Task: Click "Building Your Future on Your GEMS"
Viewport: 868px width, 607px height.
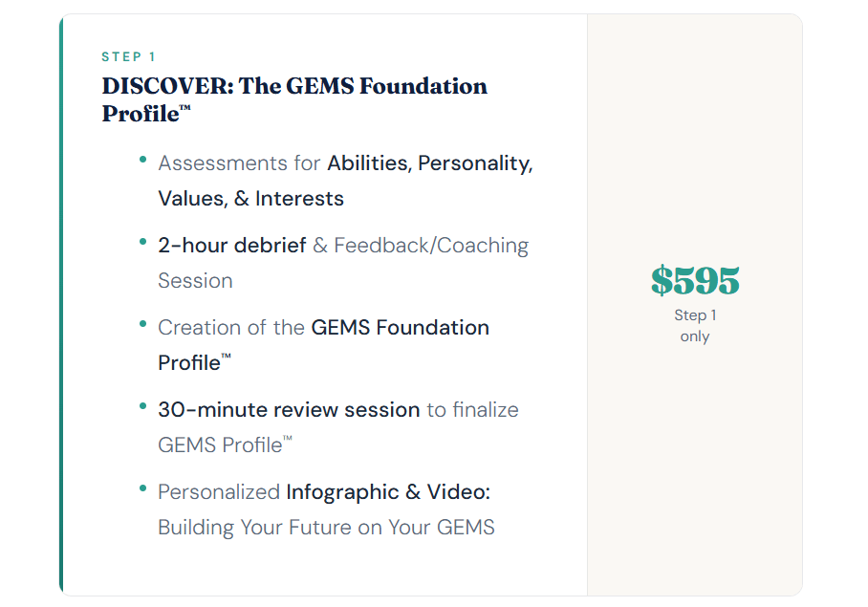Action: pyautogui.click(x=326, y=528)
